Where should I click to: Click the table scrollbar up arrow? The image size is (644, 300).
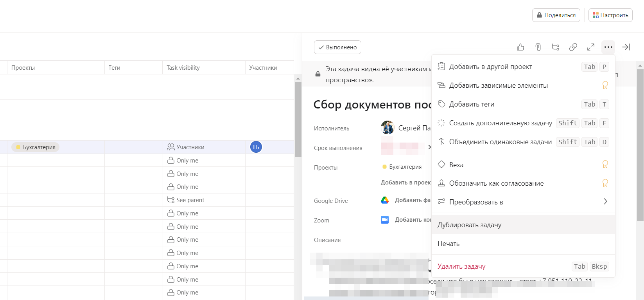pyautogui.click(x=298, y=78)
